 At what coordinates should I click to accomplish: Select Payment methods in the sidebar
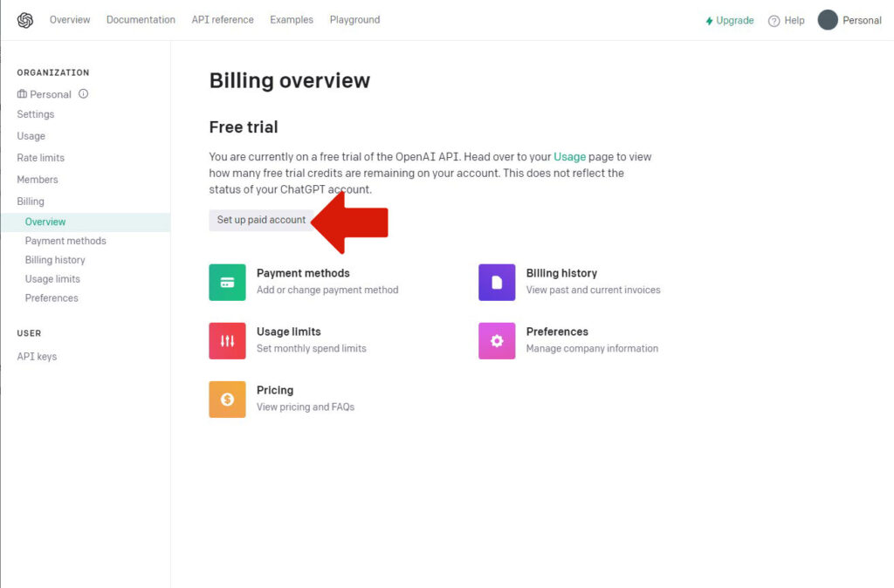tap(65, 241)
